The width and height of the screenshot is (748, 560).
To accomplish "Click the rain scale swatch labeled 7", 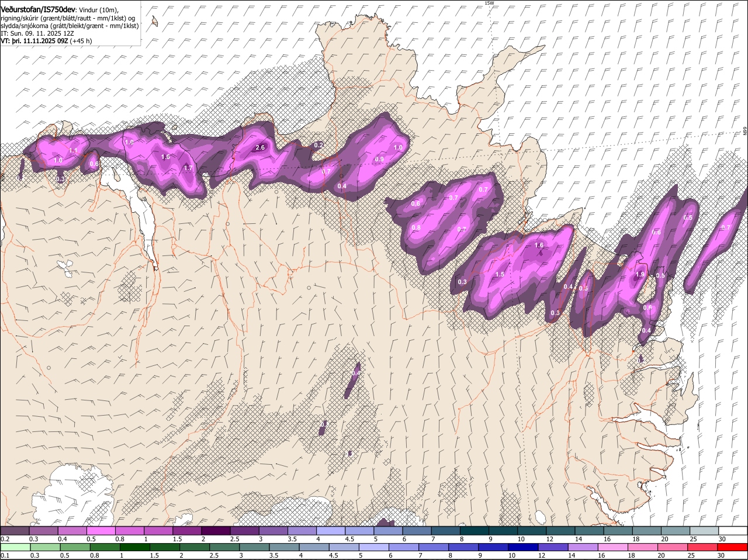I will tap(433, 547).
